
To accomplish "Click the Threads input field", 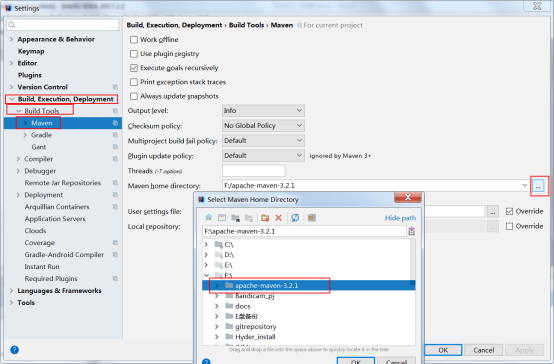I will click(x=254, y=171).
